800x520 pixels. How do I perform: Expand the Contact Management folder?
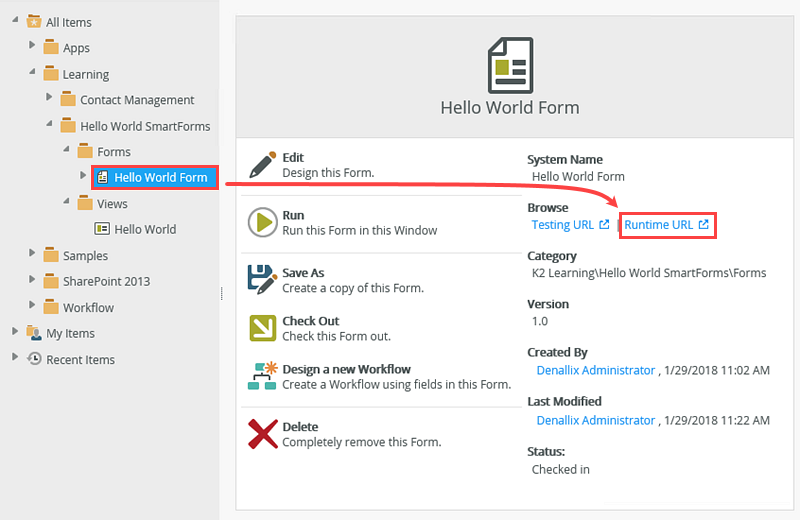[49, 99]
